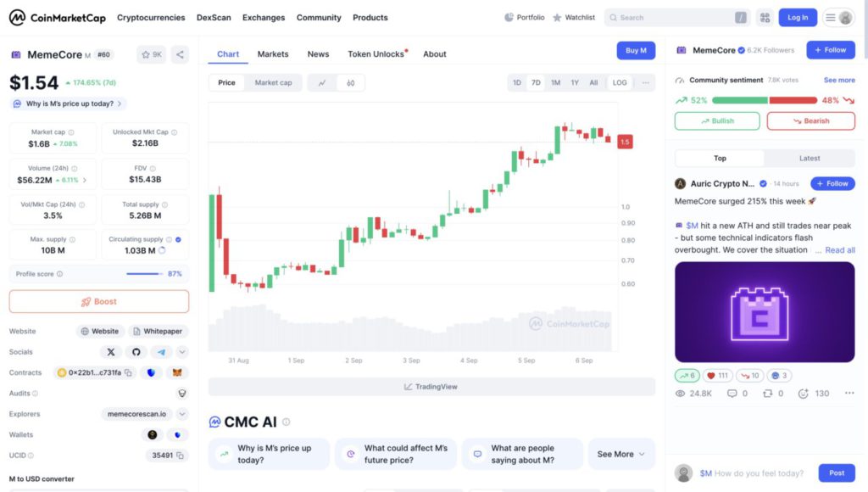
Task: Click the share icon beside MemeCore title
Action: pos(180,54)
